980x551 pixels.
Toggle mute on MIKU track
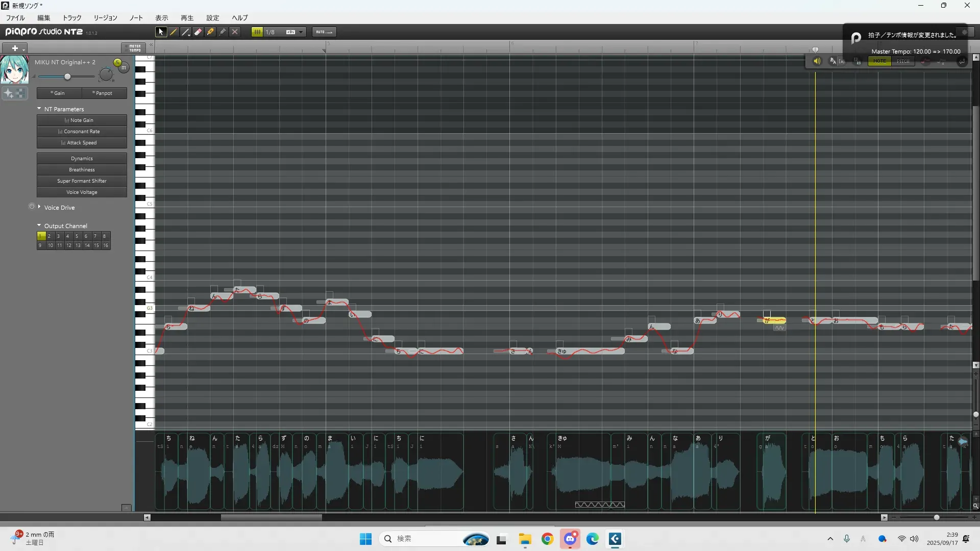(124, 67)
